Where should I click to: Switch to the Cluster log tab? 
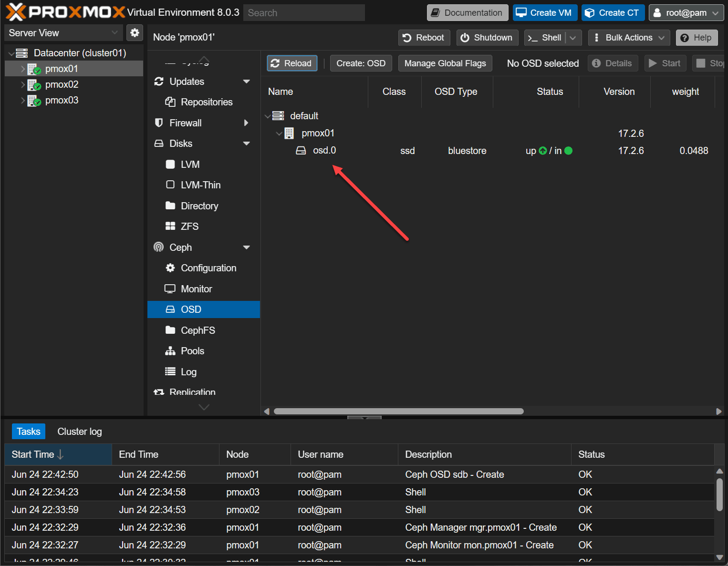tap(79, 432)
